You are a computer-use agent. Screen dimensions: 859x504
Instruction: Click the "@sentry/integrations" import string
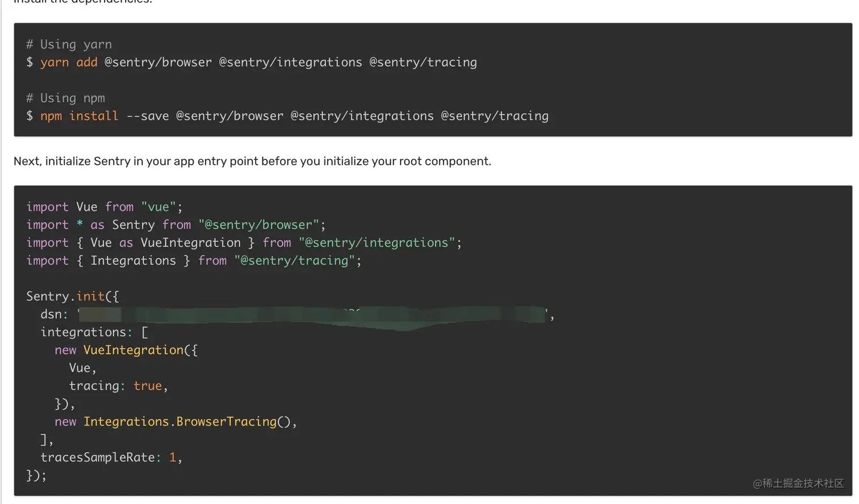[x=377, y=243]
